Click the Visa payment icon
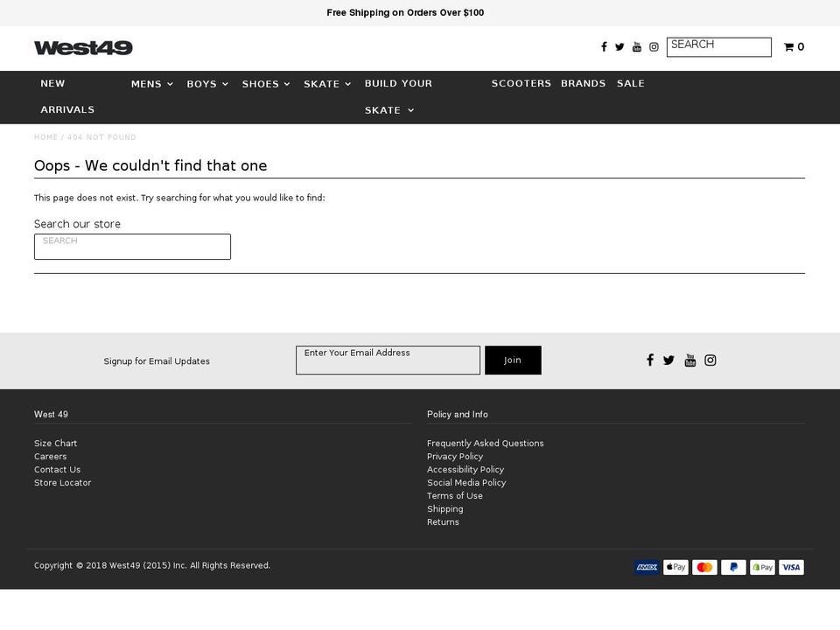 click(x=791, y=567)
